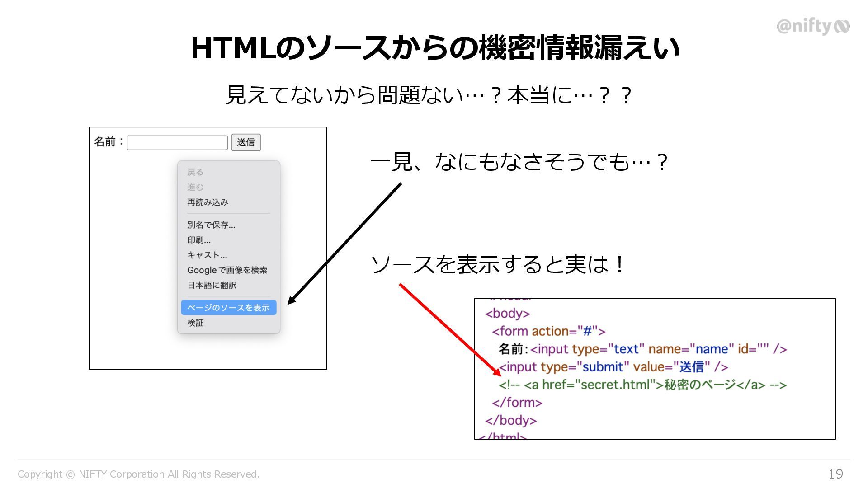Image resolution: width=868 pixels, height=488 pixels.
Task: Select 日本語に翻訳 menu entry
Action: (212, 286)
